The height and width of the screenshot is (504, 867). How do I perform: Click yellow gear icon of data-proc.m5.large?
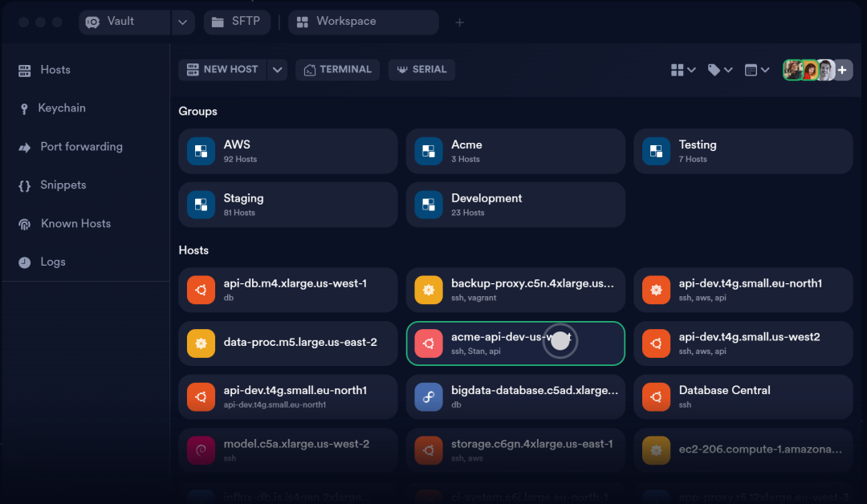pos(201,343)
